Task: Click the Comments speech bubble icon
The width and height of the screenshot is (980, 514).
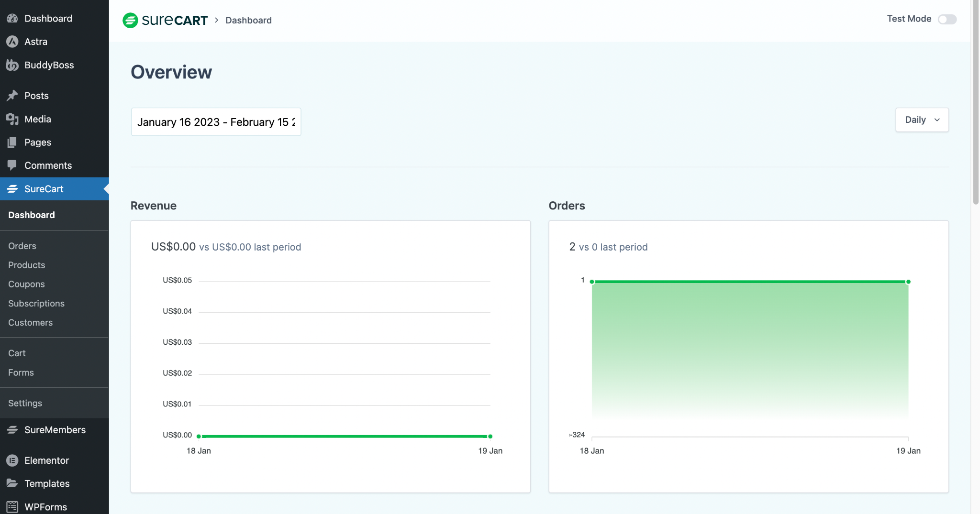Action: coord(12,165)
